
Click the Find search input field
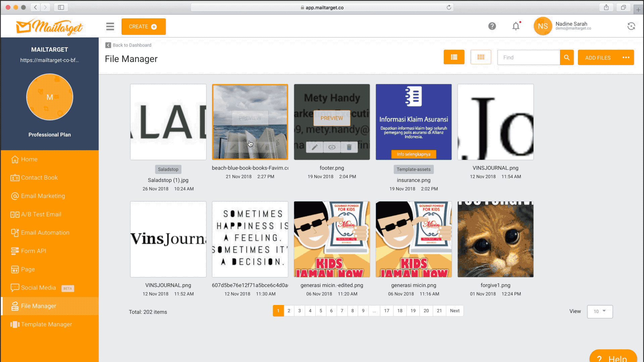[528, 58]
